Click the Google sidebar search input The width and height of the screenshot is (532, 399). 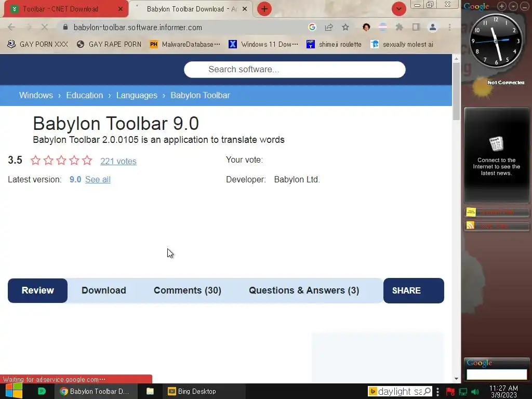pos(497,375)
